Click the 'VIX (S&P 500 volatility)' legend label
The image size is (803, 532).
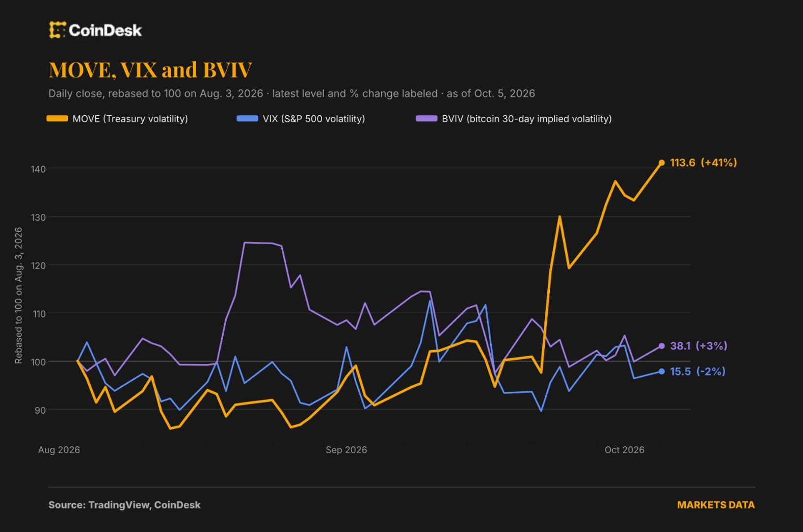(x=314, y=119)
